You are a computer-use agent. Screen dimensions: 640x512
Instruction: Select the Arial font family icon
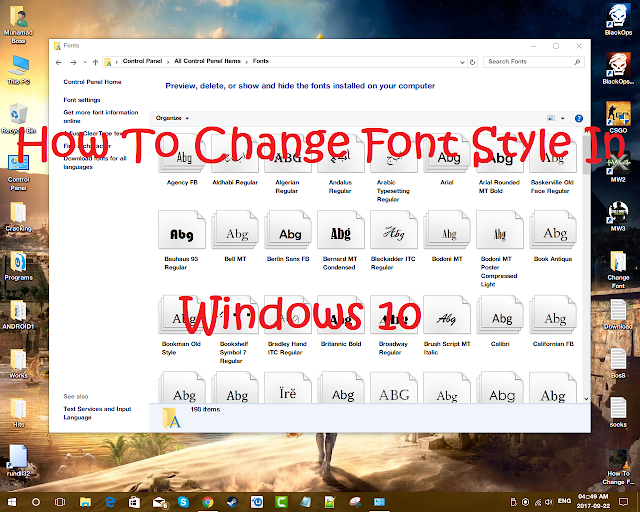click(447, 157)
